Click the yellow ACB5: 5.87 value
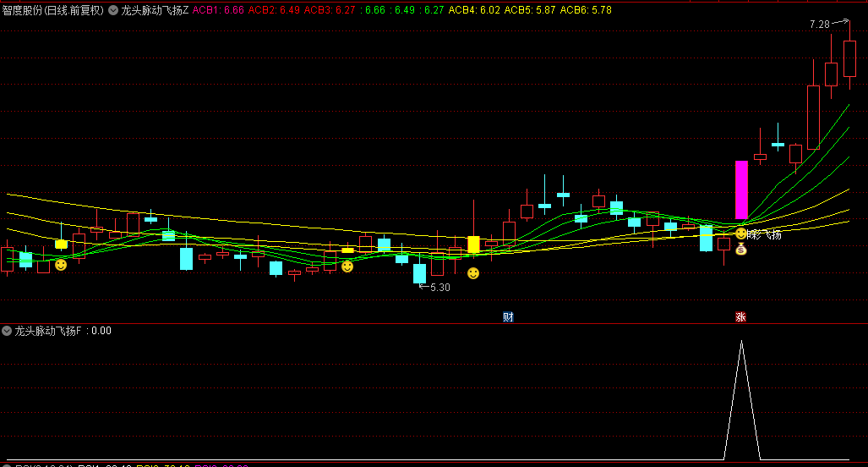 pyautogui.click(x=530, y=10)
